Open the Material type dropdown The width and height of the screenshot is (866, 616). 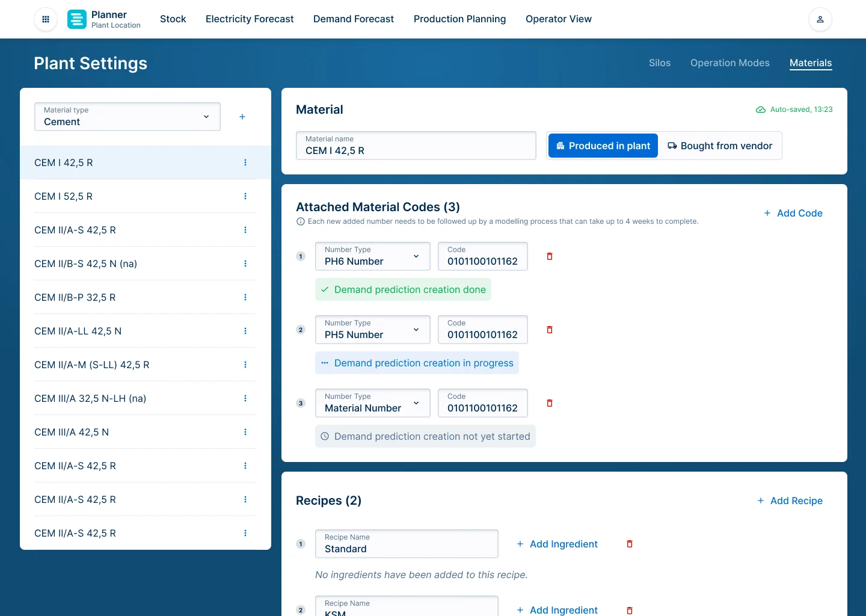pyautogui.click(x=127, y=117)
